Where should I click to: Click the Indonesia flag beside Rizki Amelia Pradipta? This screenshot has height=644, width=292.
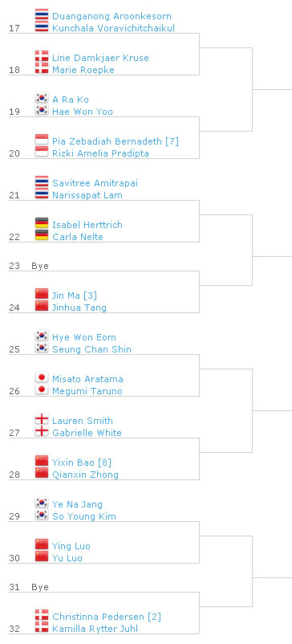[x=42, y=152]
